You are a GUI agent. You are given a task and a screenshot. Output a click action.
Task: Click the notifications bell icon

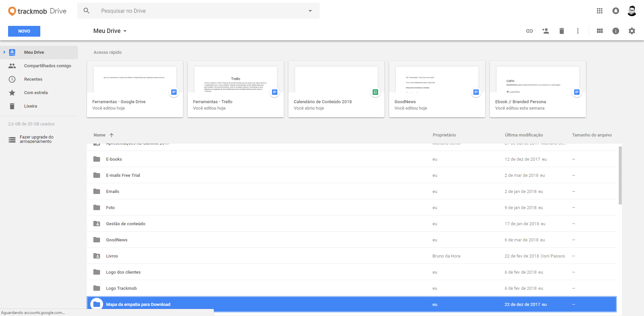coord(615,11)
